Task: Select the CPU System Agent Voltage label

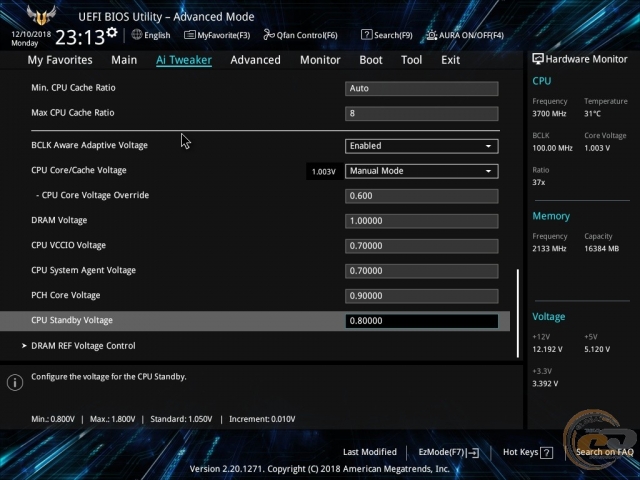Action: 84,270
